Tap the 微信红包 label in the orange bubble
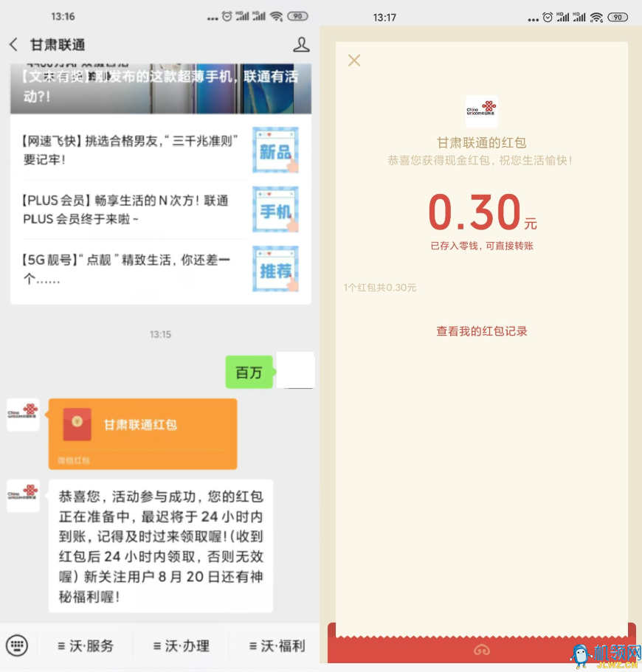The height and width of the screenshot is (672, 642). [74, 461]
